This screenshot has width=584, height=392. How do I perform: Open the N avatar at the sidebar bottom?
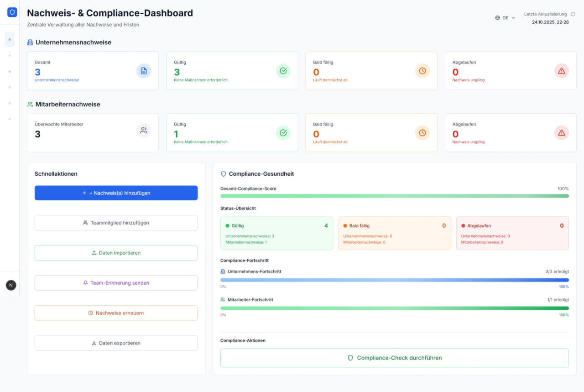click(10, 285)
